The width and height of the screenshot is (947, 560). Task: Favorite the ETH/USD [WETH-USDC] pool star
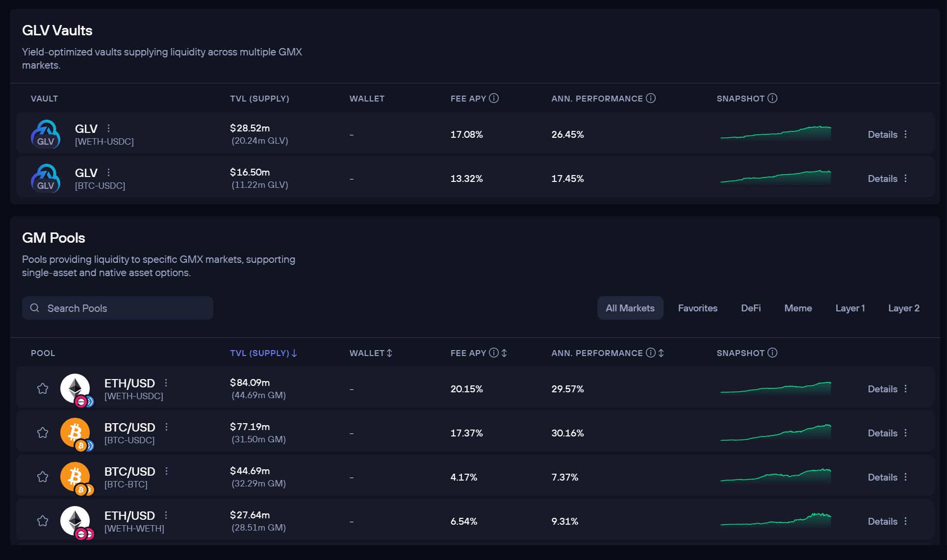pyautogui.click(x=43, y=389)
